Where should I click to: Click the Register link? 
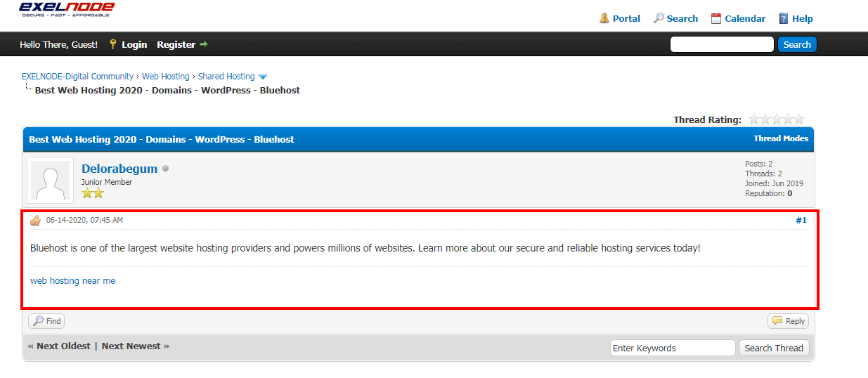click(176, 44)
